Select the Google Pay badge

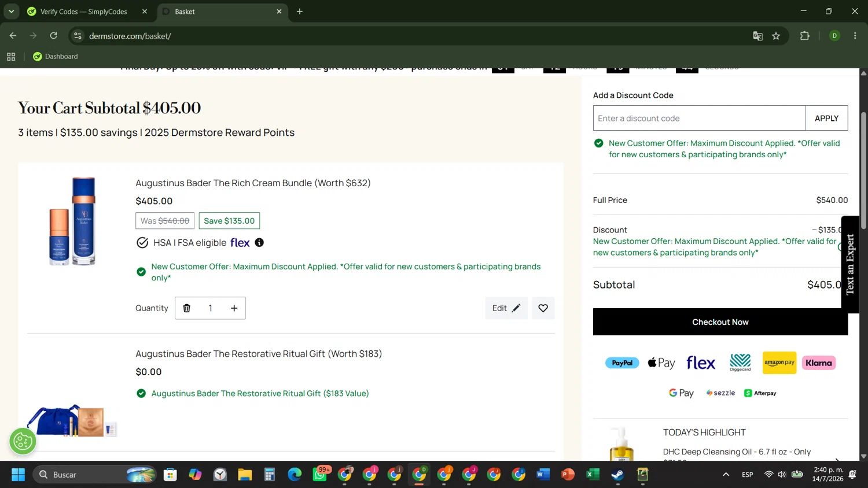pos(681,393)
